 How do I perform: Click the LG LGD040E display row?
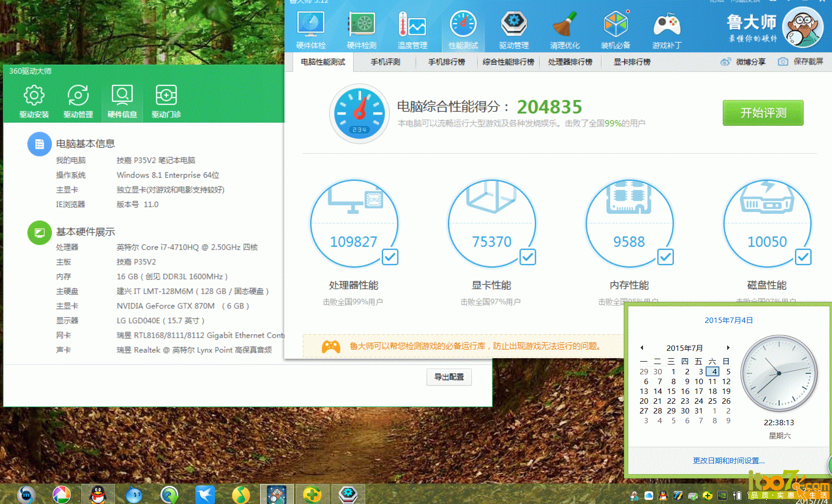point(130,321)
